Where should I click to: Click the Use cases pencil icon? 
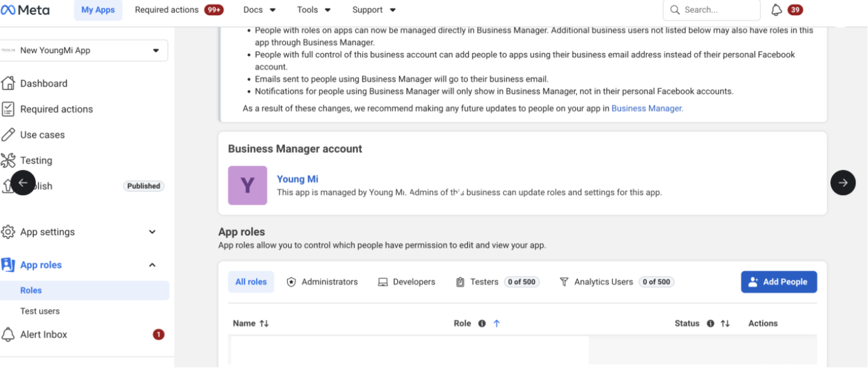(8, 135)
